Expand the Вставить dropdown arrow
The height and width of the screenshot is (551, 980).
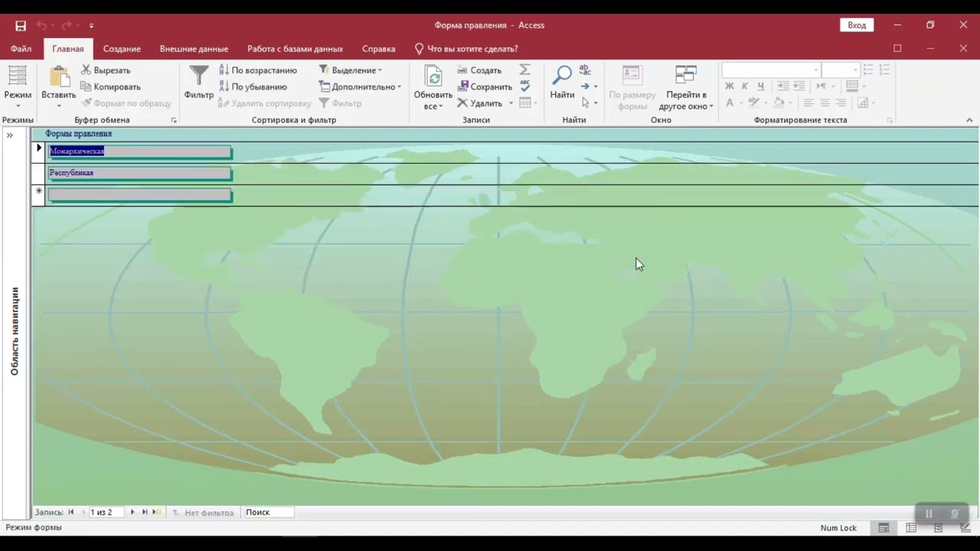pyautogui.click(x=58, y=106)
